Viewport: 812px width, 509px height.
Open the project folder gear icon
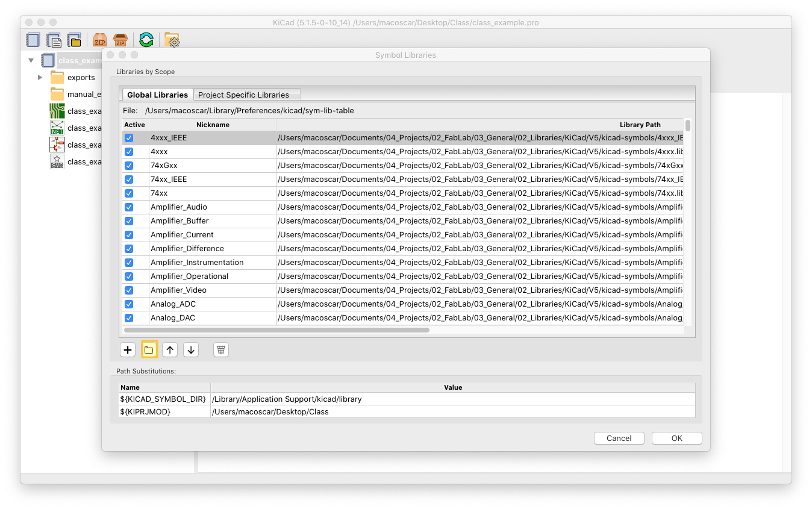pyautogui.click(x=172, y=40)
